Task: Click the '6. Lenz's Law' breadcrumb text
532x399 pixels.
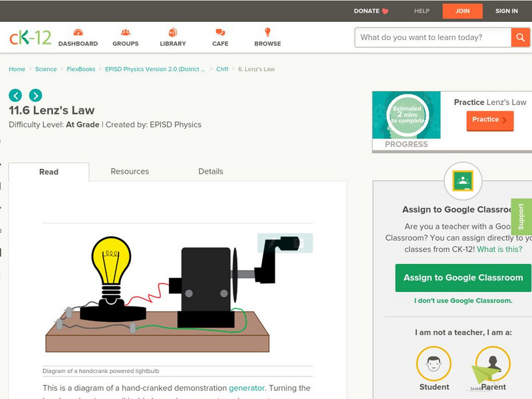Action: click(x=256, y=69)
